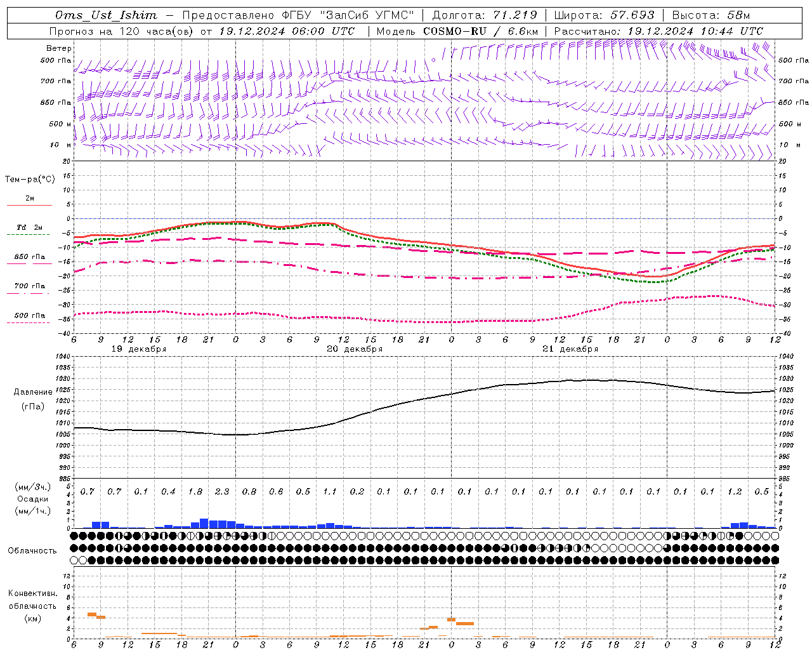Click the Прогноз на 120 часа(ов) text
This screenshot has width=812, height=650.
tap(122, 31)
